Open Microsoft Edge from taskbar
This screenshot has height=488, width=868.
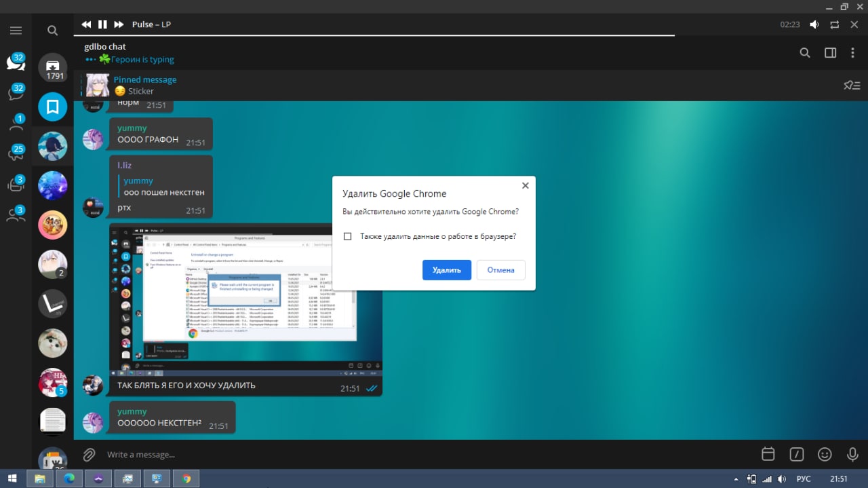(69, 478)
